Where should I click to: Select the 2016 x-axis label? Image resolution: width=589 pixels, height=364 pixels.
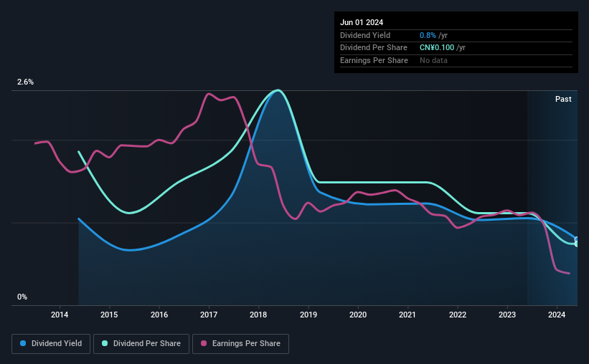coord(159,315)
